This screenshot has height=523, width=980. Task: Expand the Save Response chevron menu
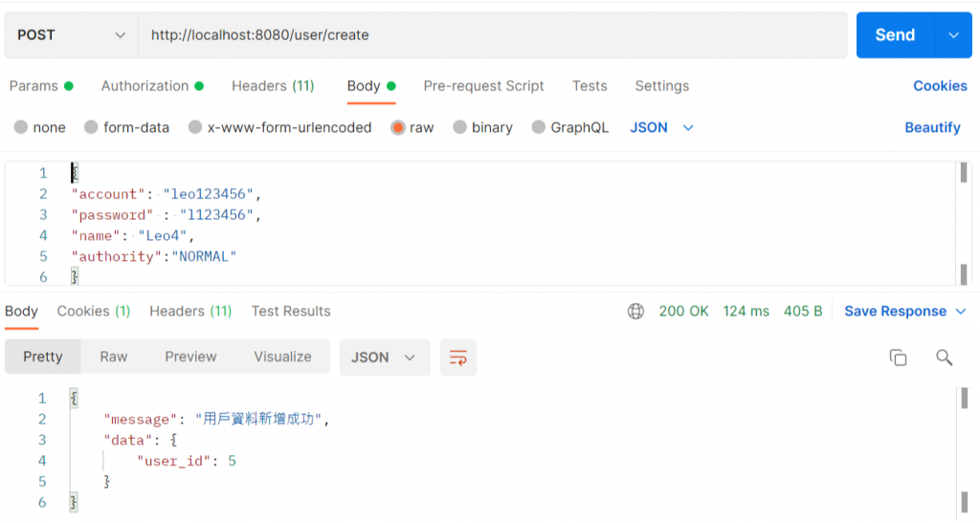[x=961, y=312]
